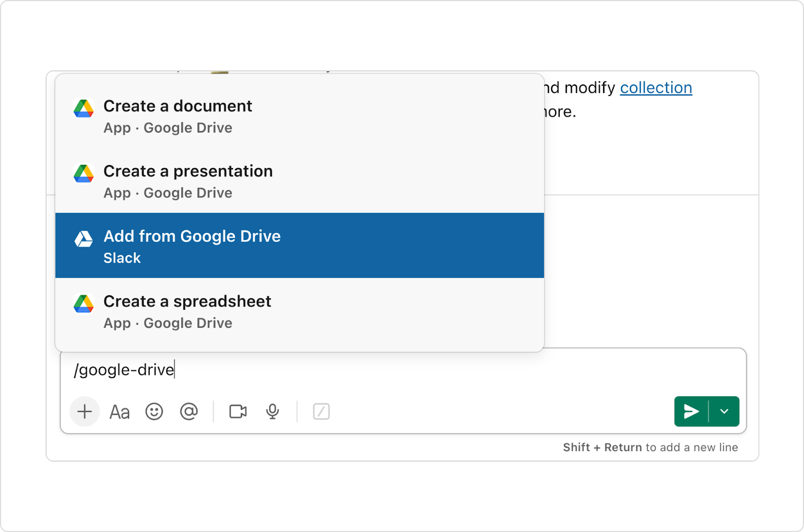Viewport: 804px width, 532px height.
Task: Select Create a document from the menu
Action: click(x=299, y=116)
